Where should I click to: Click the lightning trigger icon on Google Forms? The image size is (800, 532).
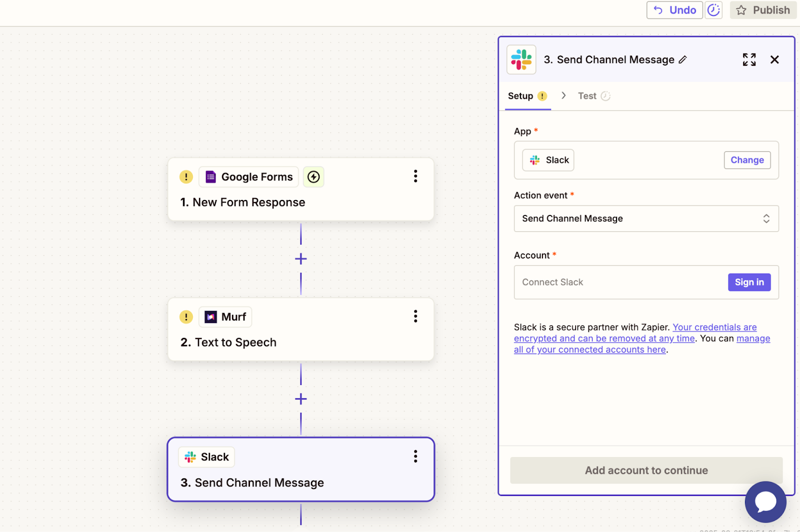pyautogui.click(x=313, y=176)
